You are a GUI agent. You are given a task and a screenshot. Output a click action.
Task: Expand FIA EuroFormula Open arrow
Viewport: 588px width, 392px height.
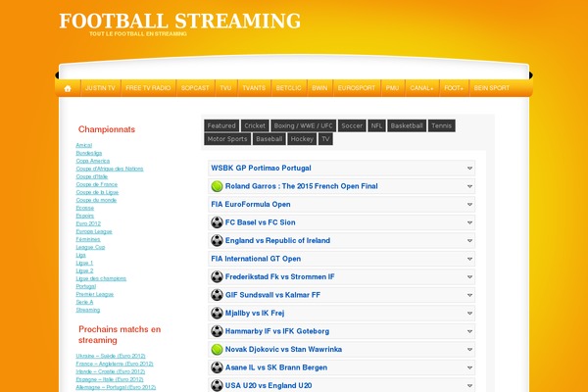pos(469,205)
